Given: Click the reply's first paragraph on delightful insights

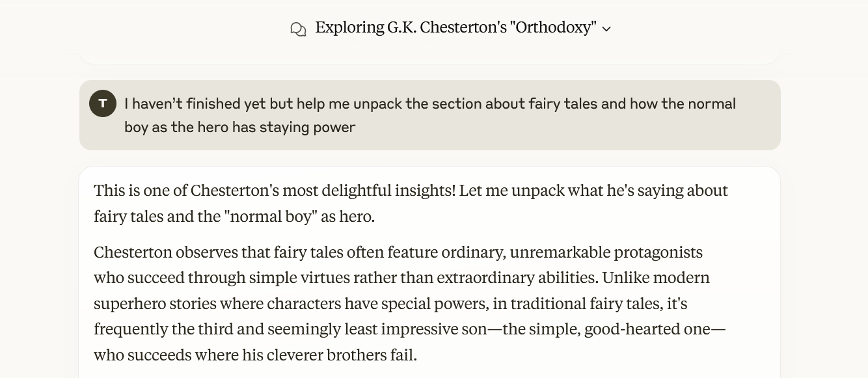Looking at the screenshot, I should pyautogui.click(x=411, y=203).
